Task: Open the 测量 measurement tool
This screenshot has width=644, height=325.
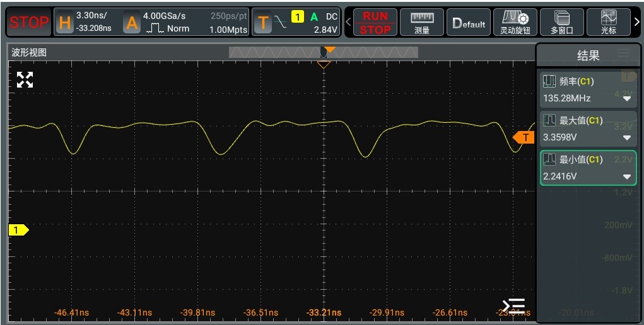Action: click(x=422, y=23)
